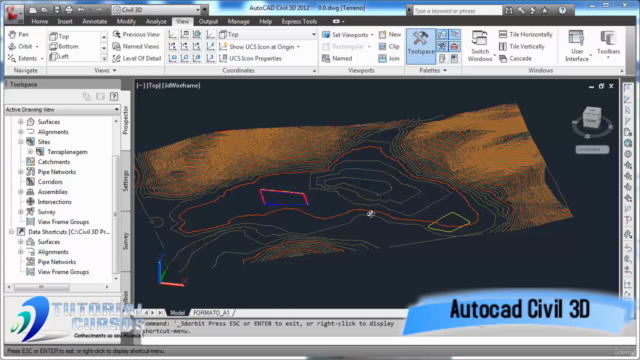Image resolution: width=640 pixels, height=360 pixels.
Task: Open the Survey side tab
Action: [x=125, y=241]
